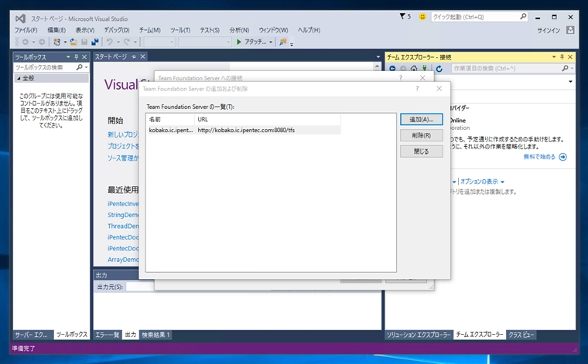Click the Visual Studio logo icon in title bar
The width and height of the screenshot is (588, 364).
pyautogui.click(x=21, y=19)
